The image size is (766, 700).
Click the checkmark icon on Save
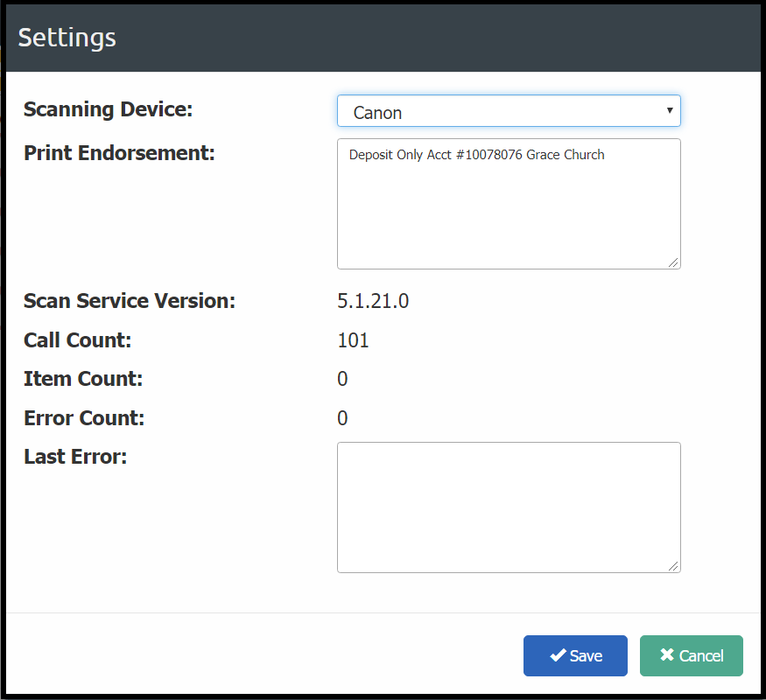558,655
